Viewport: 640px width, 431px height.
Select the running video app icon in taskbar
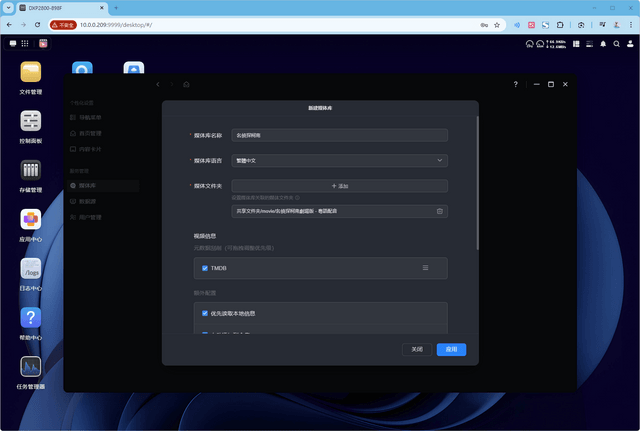point(43,43)
